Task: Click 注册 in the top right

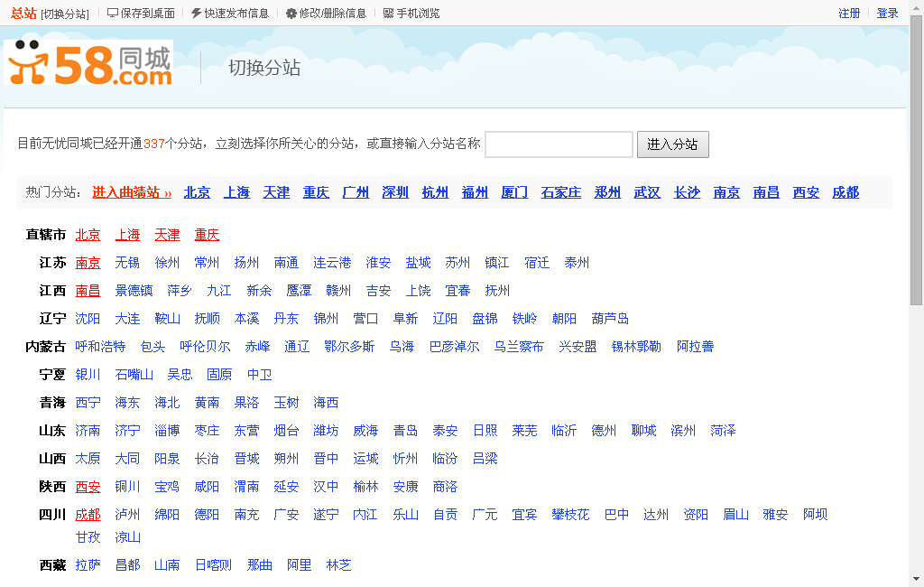Action: point(849,13)
